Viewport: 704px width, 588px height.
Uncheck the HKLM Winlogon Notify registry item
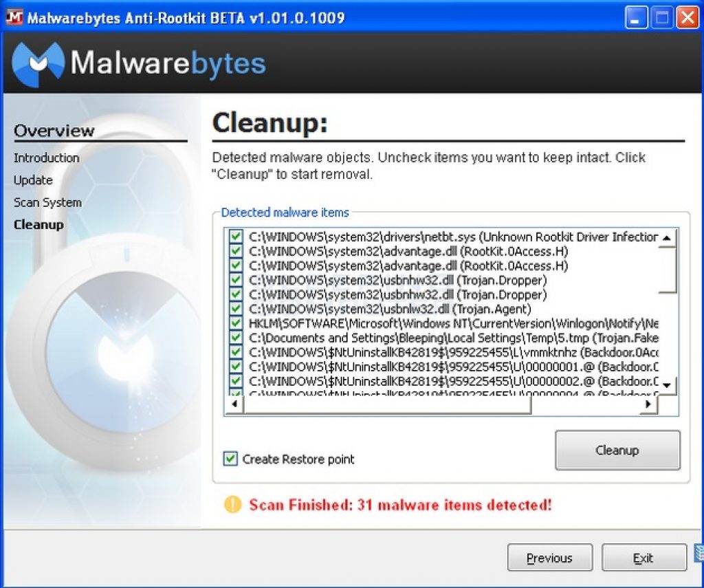(236, 323)
